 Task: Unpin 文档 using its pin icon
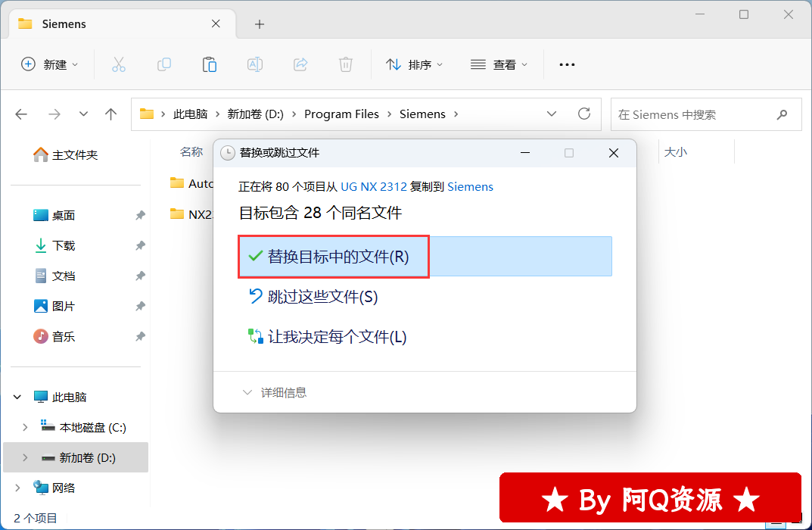[x=140, y=276]
